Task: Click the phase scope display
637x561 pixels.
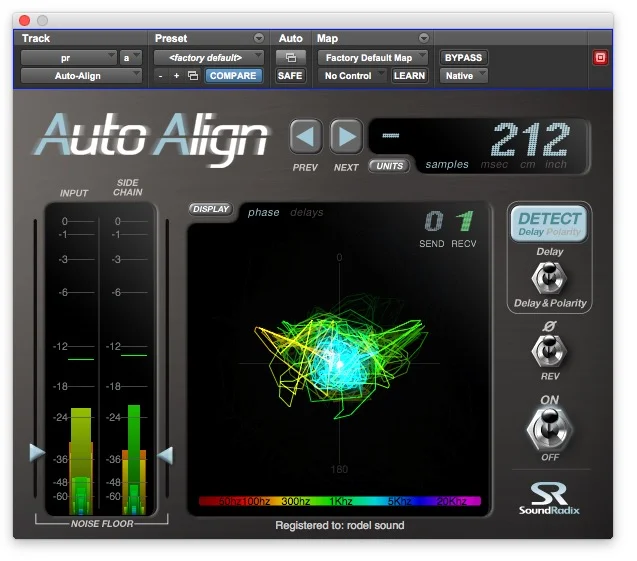Action: (x=339, y=364)
